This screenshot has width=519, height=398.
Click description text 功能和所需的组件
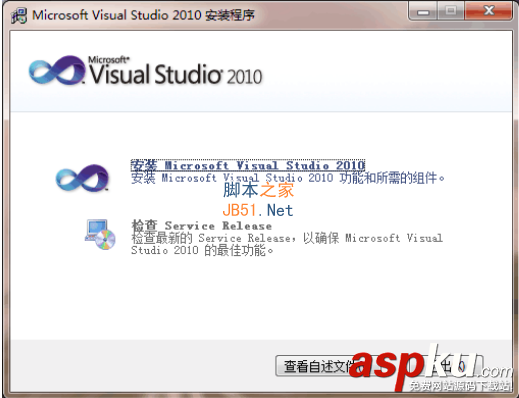[x=392, y=178]
